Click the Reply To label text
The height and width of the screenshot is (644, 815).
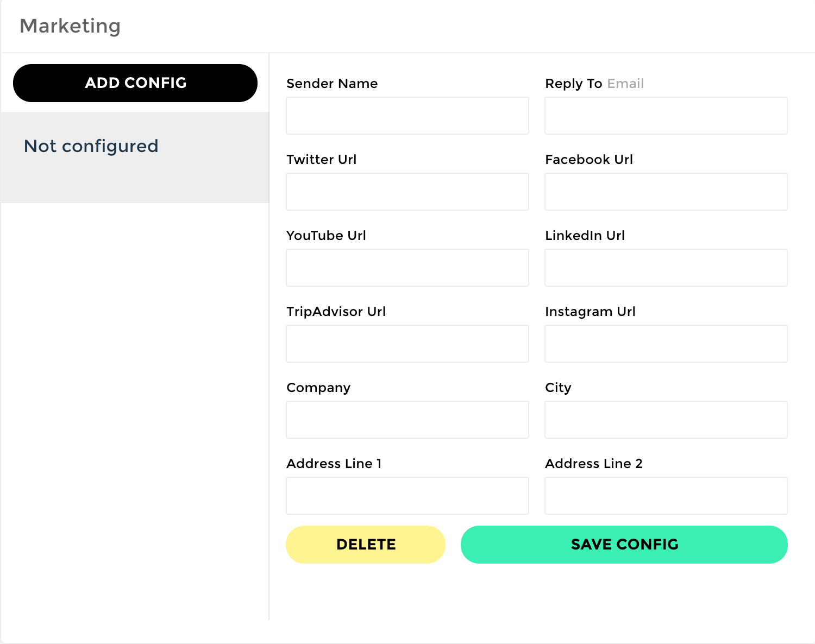pos(574,84)
